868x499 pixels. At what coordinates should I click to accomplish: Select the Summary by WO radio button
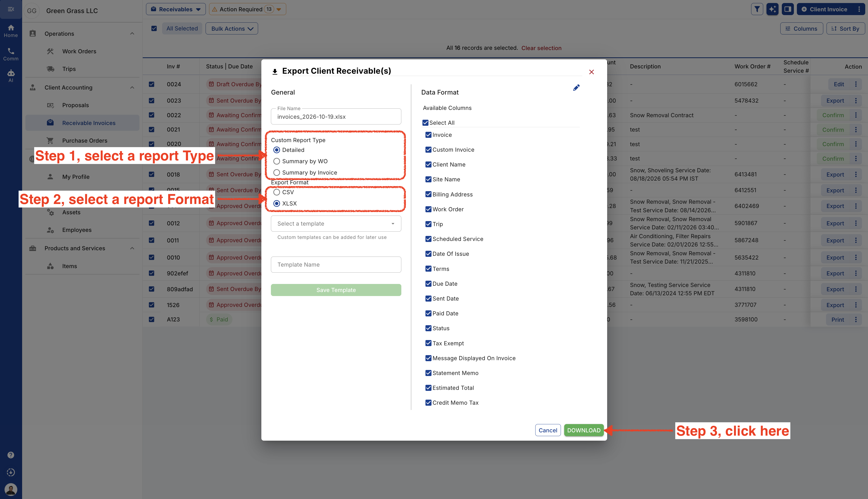[x=277, y=161]
